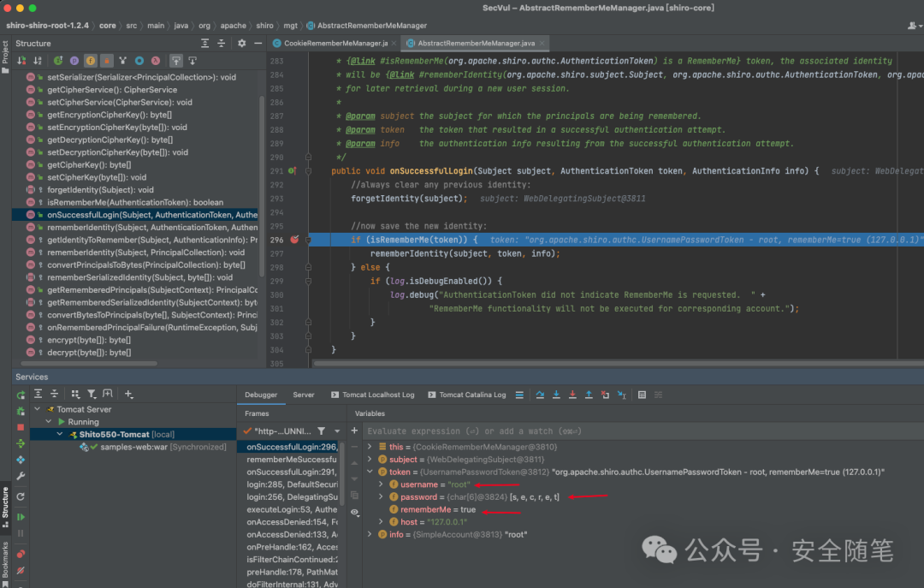Viewport: 924px width, 588px height.
Task: Toggle Show Lambdas pink icon
Action: 156,60
